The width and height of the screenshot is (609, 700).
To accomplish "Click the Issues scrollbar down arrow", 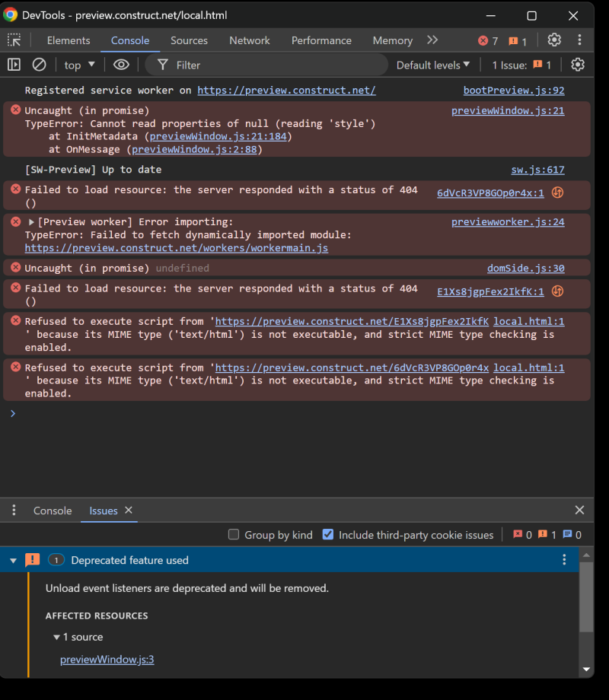I will [x=586, y=670].
